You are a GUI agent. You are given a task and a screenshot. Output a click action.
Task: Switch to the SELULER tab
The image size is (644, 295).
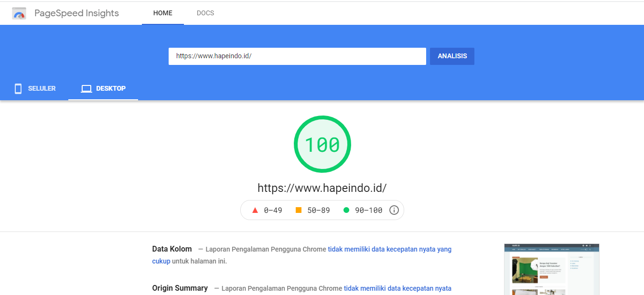(34, 88)
